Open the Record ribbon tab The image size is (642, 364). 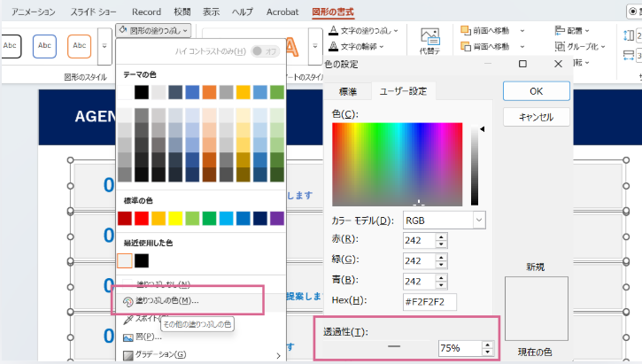[x=146, y=12]
